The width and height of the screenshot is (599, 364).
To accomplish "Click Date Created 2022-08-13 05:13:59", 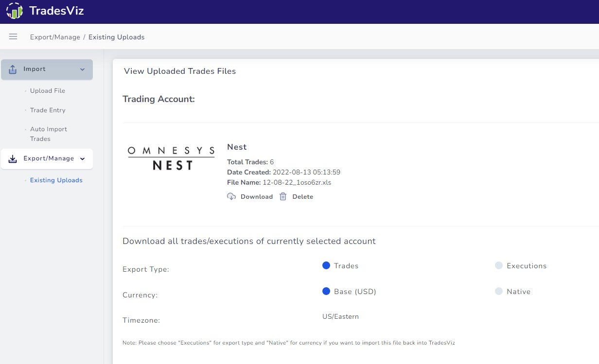I will pos(283,173).
